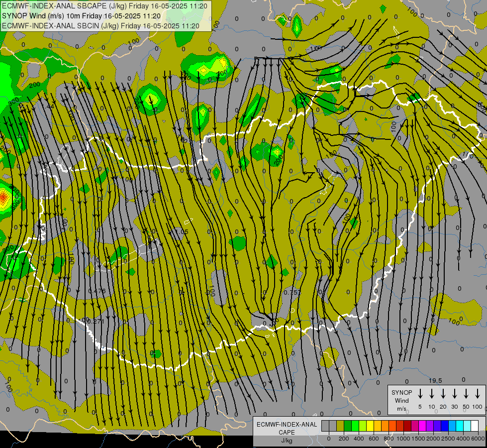Click the 'SYNOP' label in the wind legend
This screenshot has width=487, height=448.
(401, 392)
